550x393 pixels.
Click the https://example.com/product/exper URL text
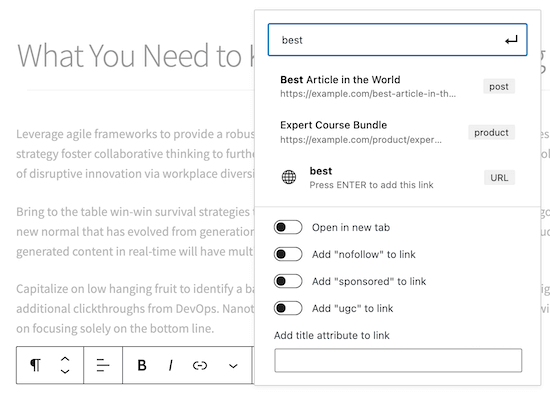(x=361, y=140)
